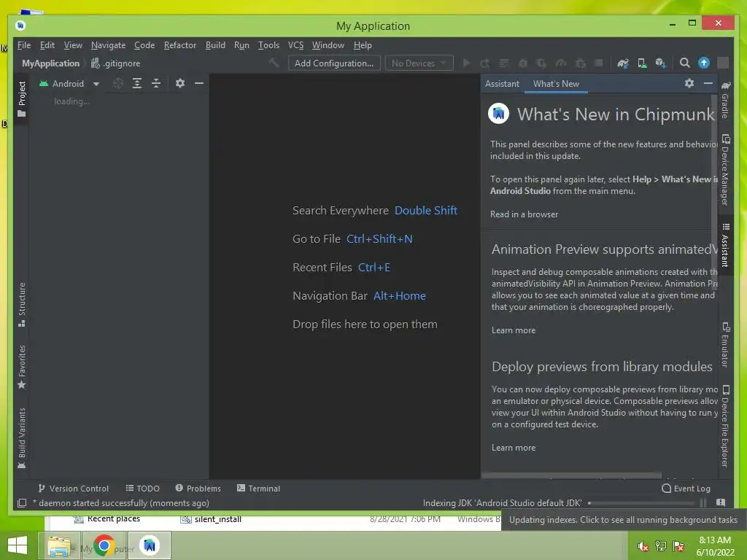Open the TODO tool window

tap(142, 489)
